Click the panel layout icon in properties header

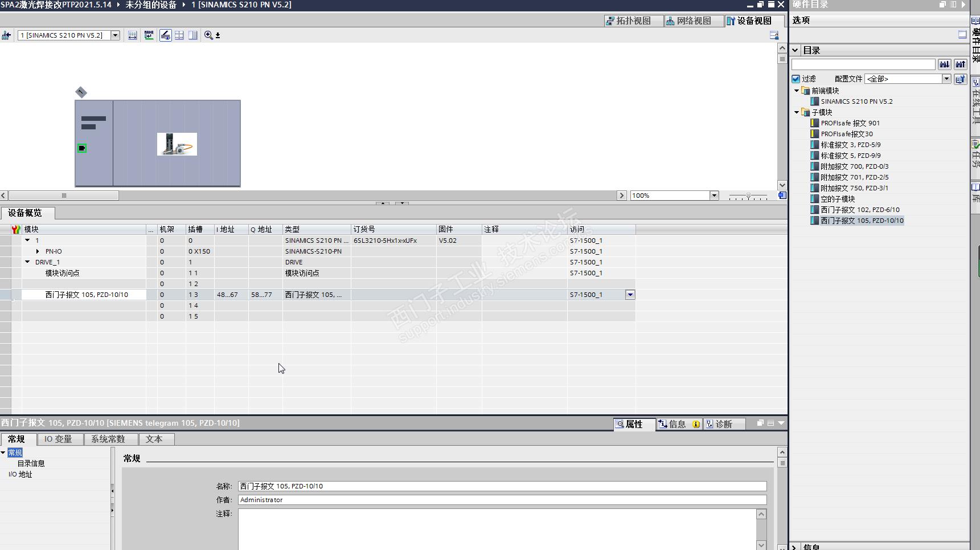(x=770, y=423)
